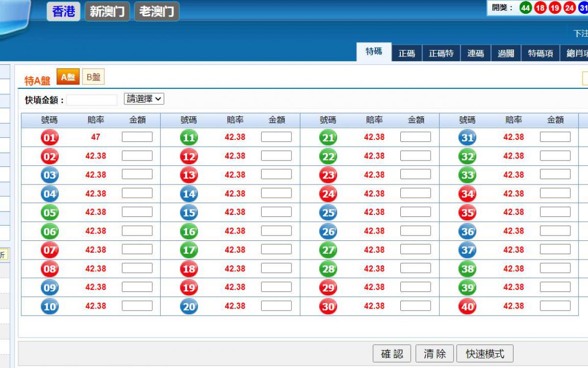Click the 42.38 odds for number 36
The image size is (588, 368).
(x=514, y=231)
